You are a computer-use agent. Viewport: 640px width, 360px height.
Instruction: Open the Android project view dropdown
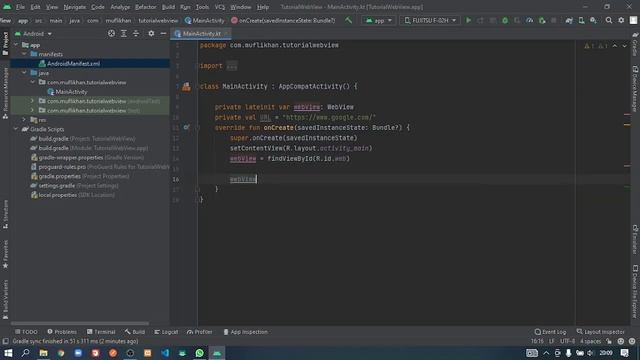point(34,33)
